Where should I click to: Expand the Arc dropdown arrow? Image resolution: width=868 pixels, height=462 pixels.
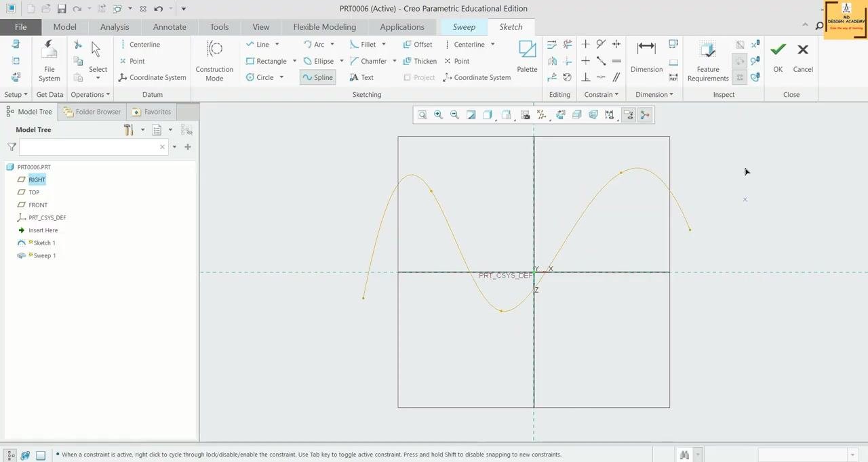click(x=332, y=44)
